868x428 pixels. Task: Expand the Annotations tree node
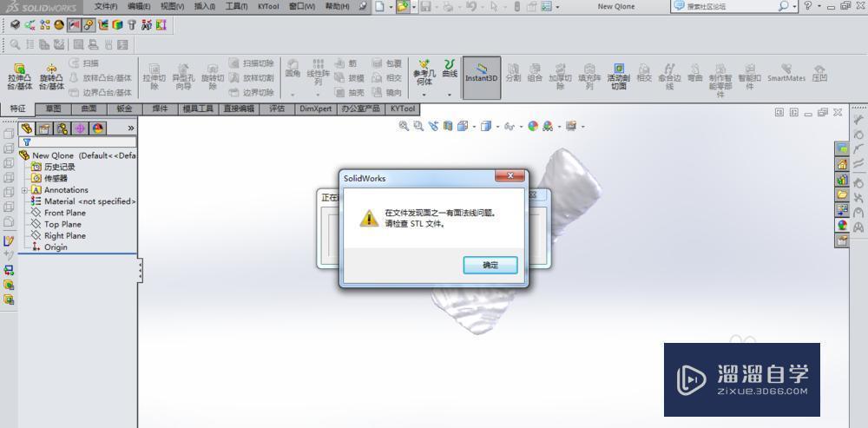point(24,190)
